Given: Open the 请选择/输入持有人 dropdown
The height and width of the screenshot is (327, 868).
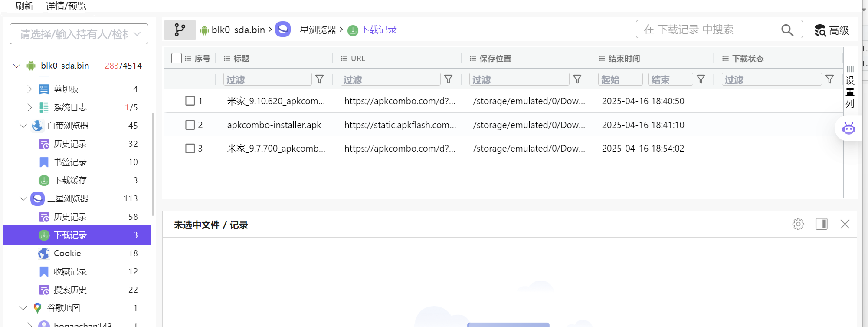Looking at the screenshot, I should (79, 34).
